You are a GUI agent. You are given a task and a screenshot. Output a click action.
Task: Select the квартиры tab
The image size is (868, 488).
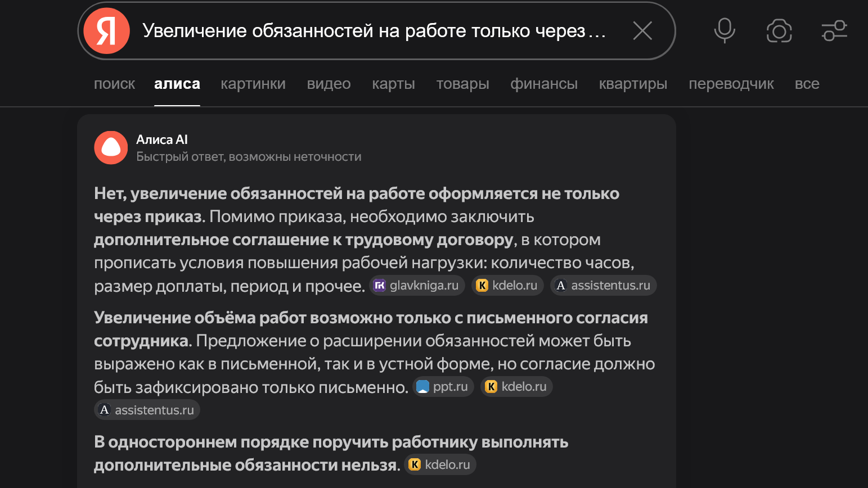633,84
